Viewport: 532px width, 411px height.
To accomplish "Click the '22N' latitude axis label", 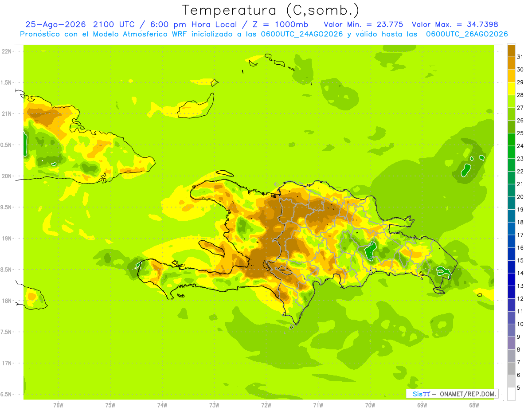I will pos(7,51).
